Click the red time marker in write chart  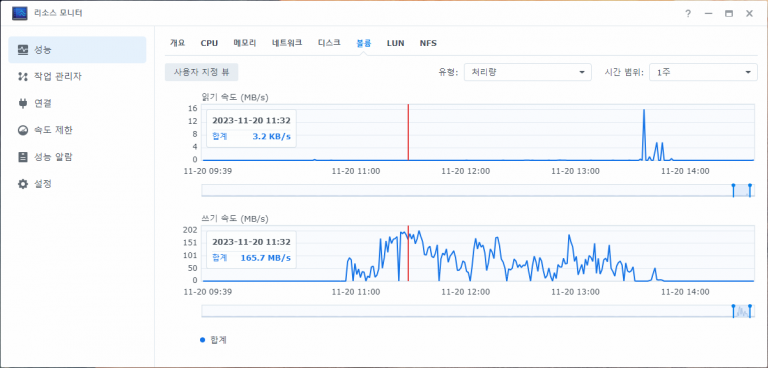pyautogui.click(x=408, y=253)
